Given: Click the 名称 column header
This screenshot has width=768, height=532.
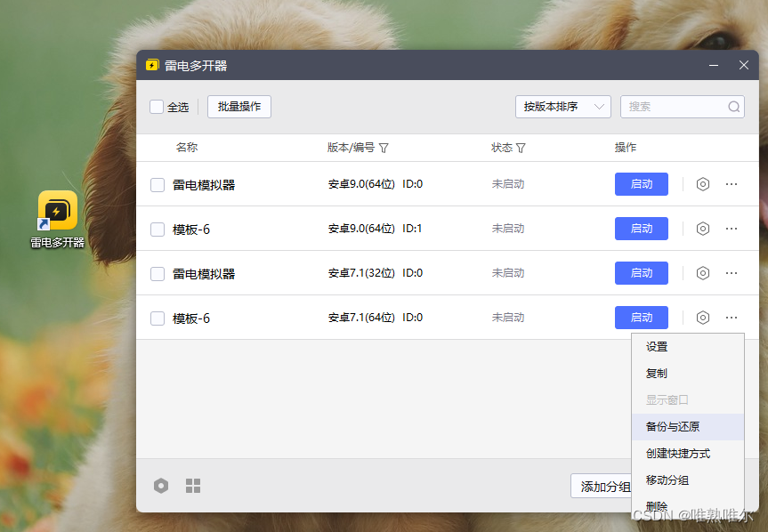Looking at the screenshot, I should 187,148.
